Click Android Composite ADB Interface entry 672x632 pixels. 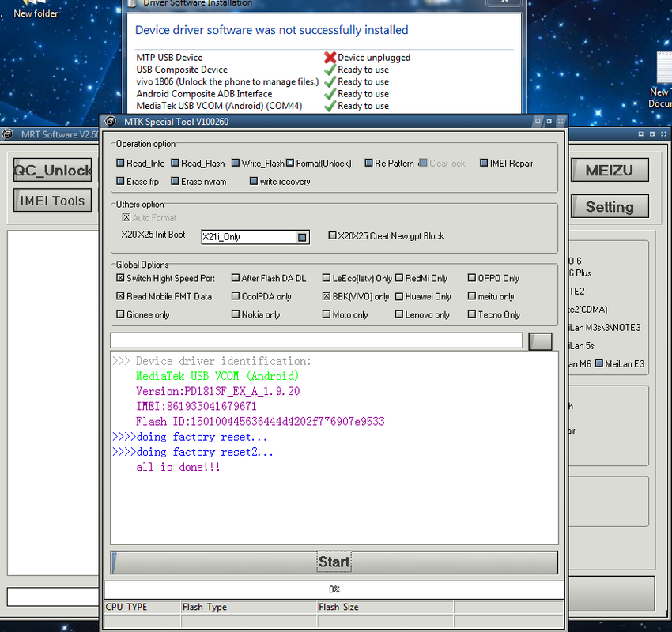[x=204, y=94]
